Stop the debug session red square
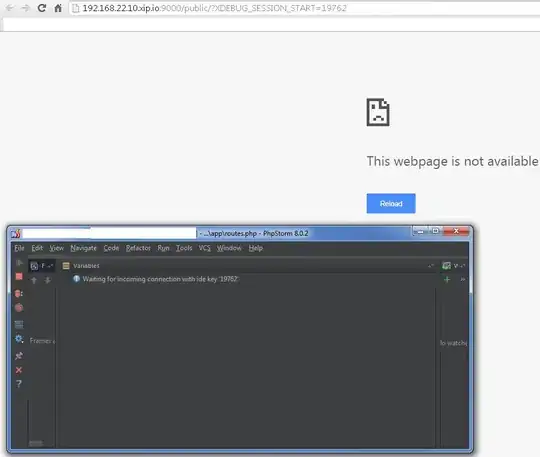 (x=19, y=277)
